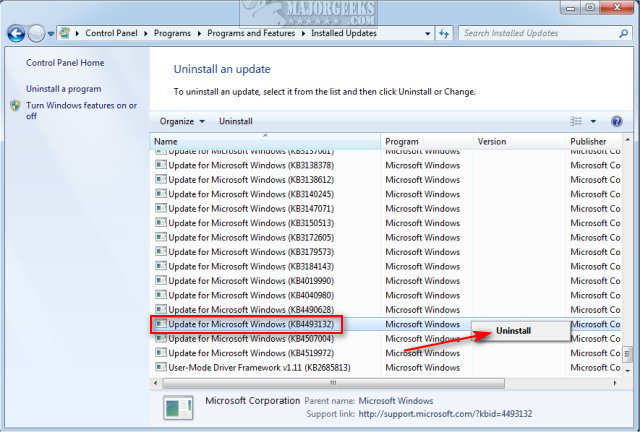
Task: Click the horizontal scrollbar thumb
Action: (x=333, y=383)
